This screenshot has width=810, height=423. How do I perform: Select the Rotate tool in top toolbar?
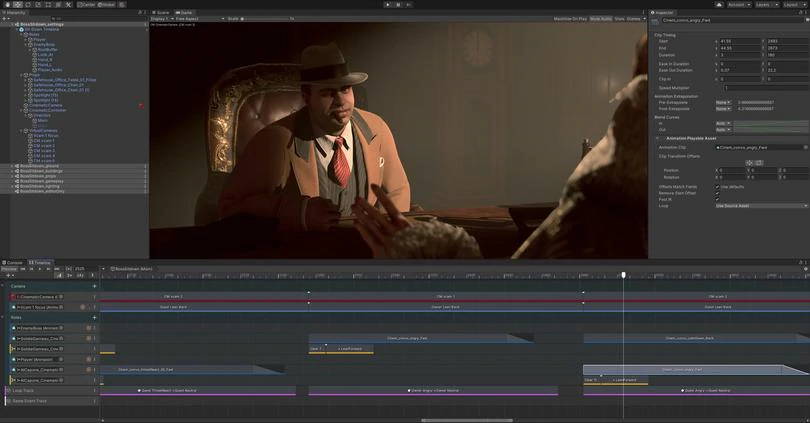pos(28,5)
